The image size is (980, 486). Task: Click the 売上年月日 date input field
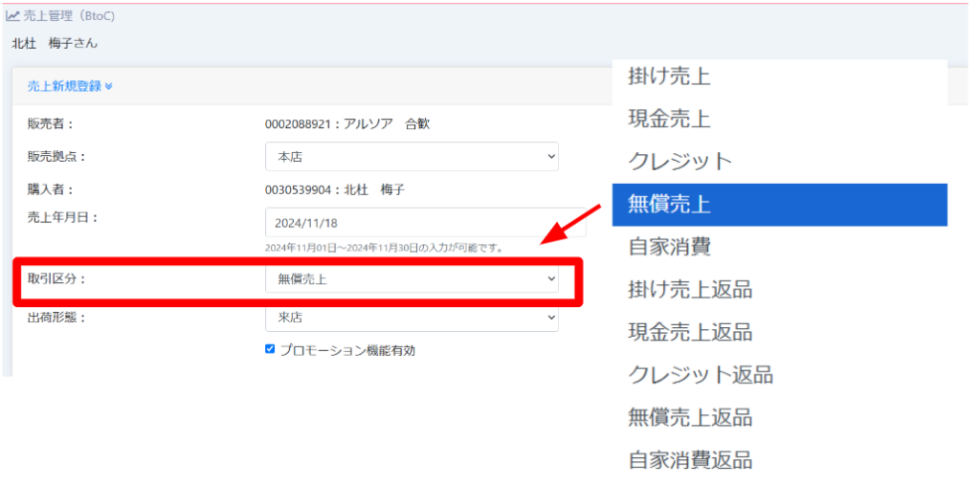(x=425, y=222)
